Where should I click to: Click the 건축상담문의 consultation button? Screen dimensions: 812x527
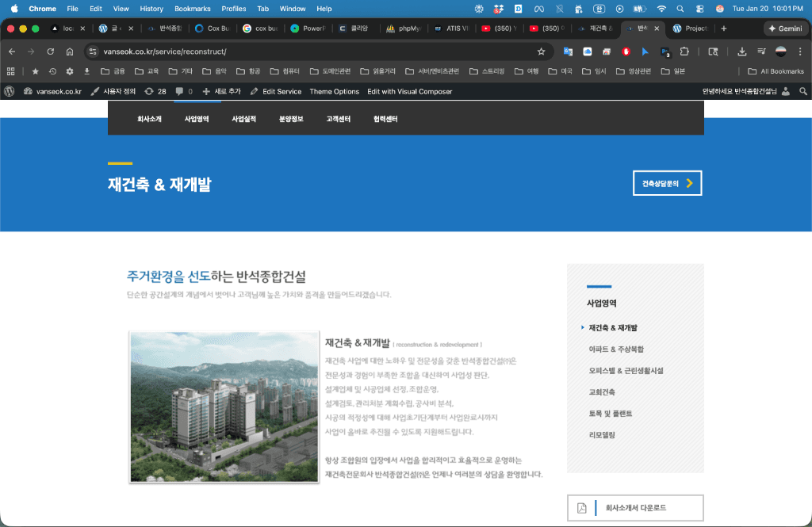[x=667, y=183]
